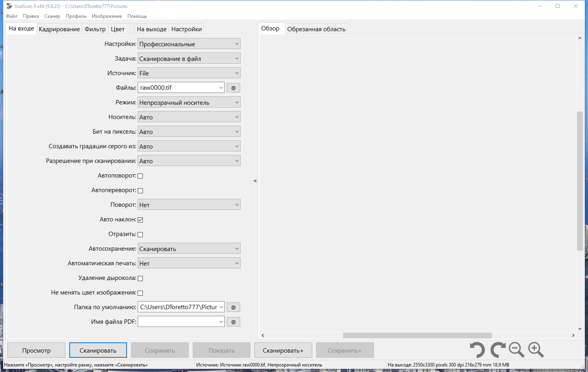The image size is (588, 372).
Task: Open the Файл menu
Action: tap(11, 16)
